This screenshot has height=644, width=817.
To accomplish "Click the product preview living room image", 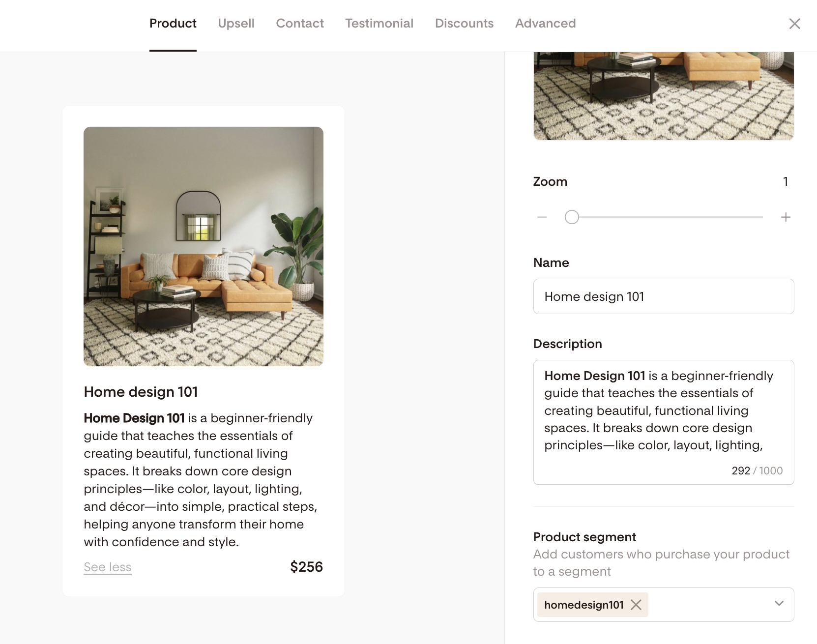I will click(x=204, y=246).
